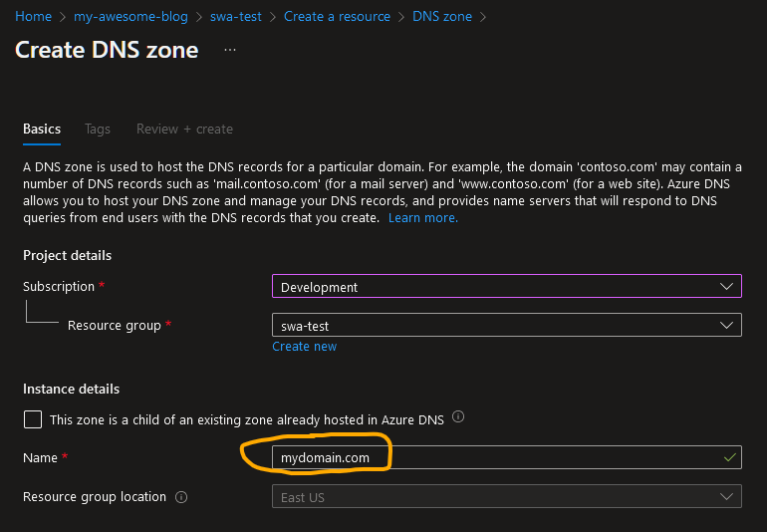Click the info icon beside Resource group location
This screenshot has width=767, height=532.
click(x=181, y=497)
